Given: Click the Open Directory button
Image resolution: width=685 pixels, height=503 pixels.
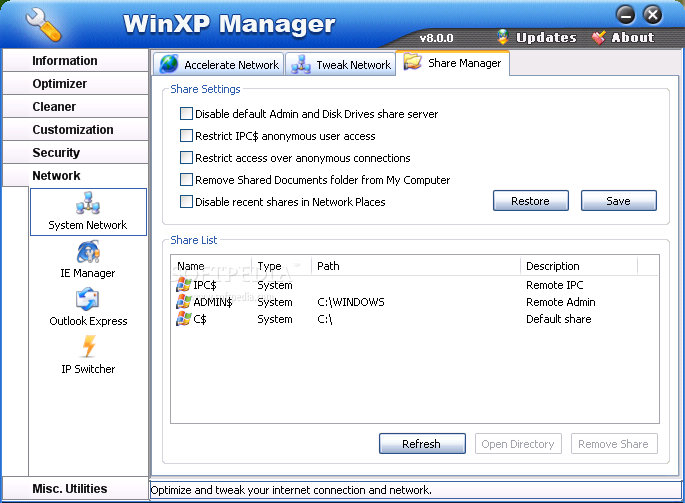Looking at the screenshot, I should point(518,444).
